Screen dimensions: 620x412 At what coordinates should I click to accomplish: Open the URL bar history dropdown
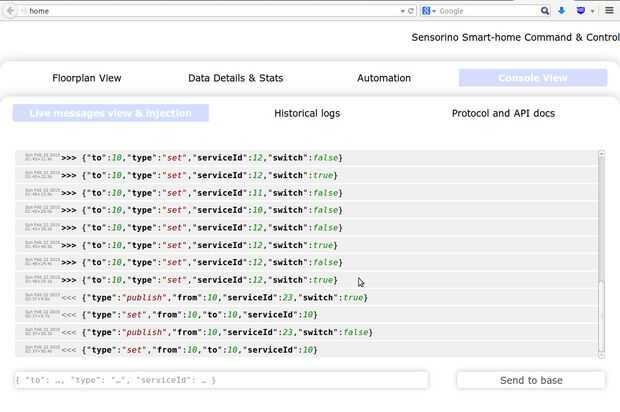pos(401,11)
